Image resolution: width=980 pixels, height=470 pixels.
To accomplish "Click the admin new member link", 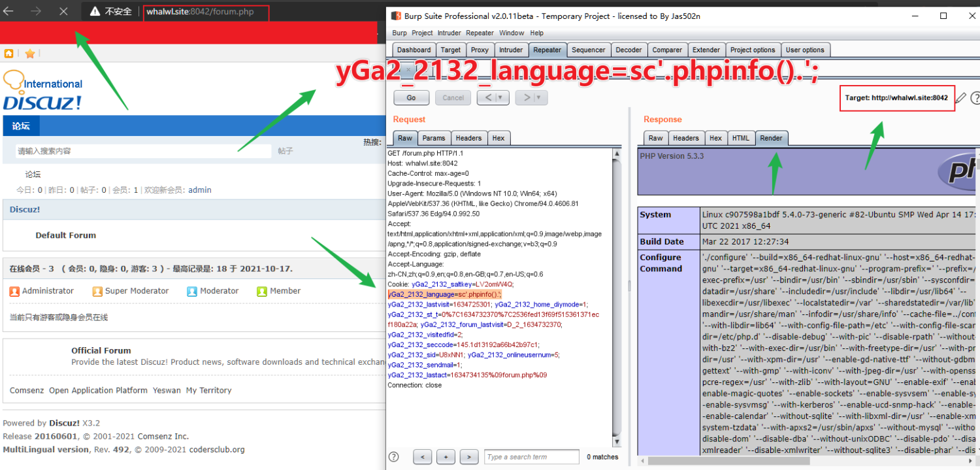I will (x=200, y=190).
